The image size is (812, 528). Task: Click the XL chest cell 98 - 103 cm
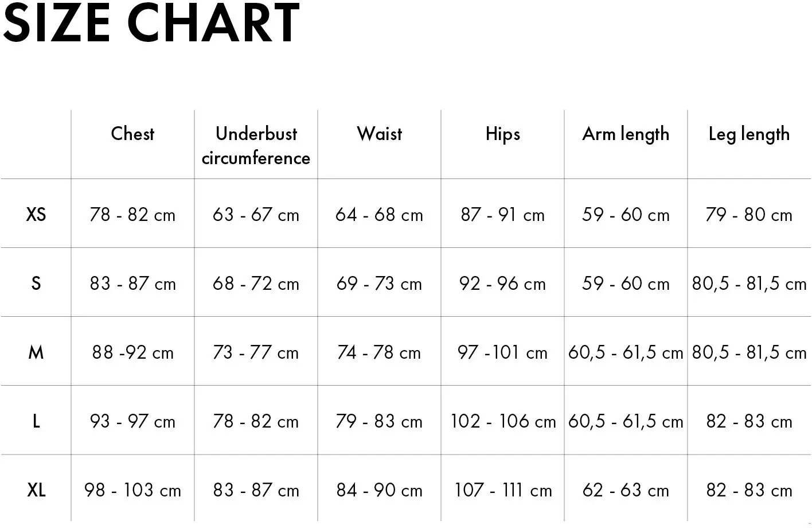[x=132, y=490]
